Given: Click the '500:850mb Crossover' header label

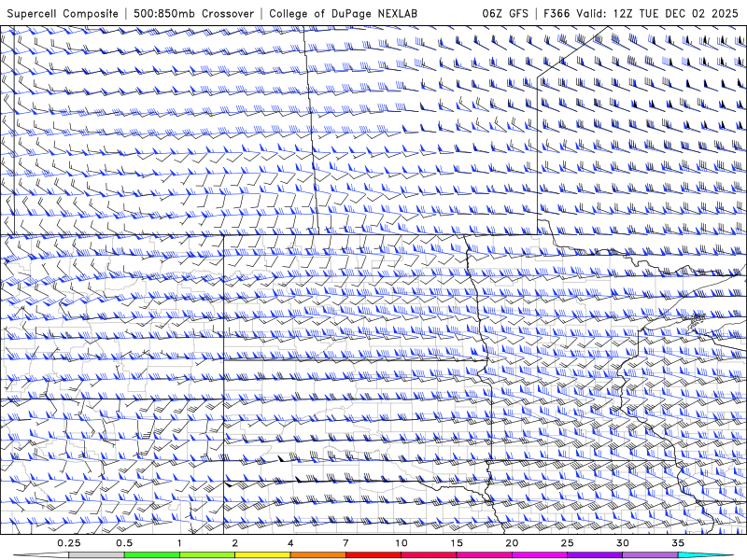Looking at the screenshot, I should pyautogui.click(x=194, y=14).
